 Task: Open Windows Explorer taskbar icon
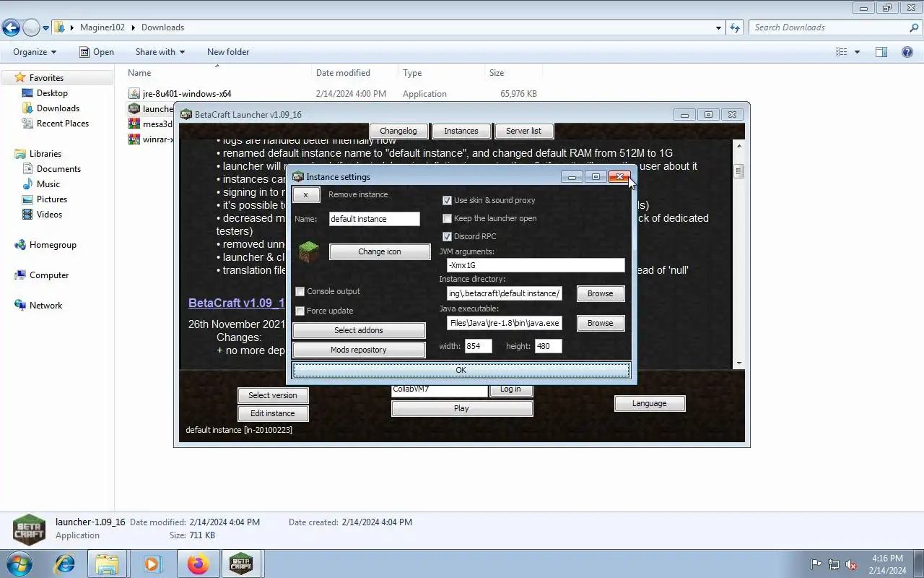(x=107, y=564)
